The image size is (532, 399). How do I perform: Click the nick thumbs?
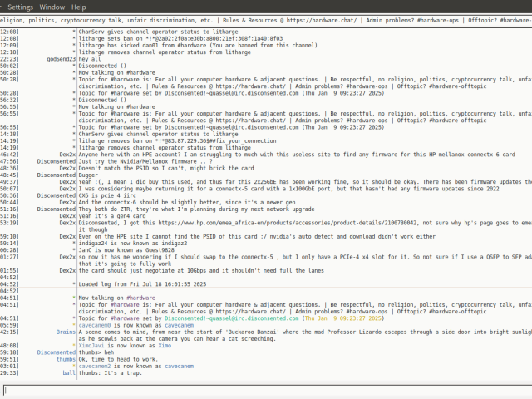point(66,359)
